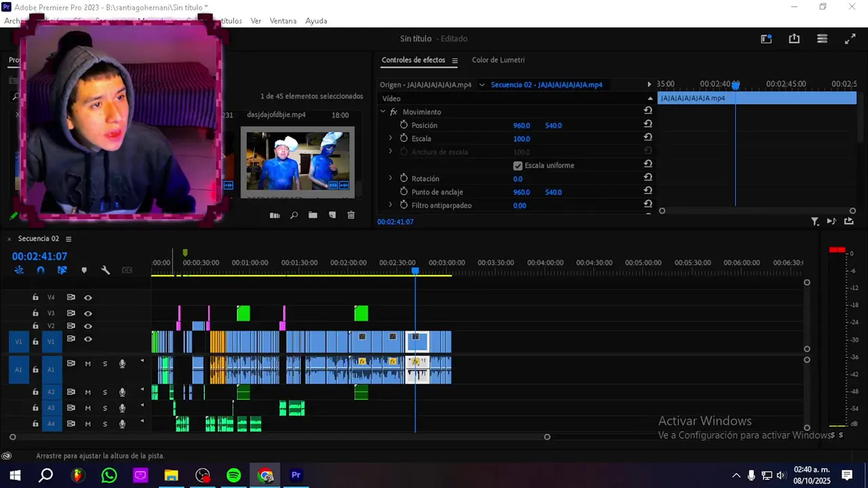
Task: Reset the Punto de anclaje parameter
Action: coord(648,192)
